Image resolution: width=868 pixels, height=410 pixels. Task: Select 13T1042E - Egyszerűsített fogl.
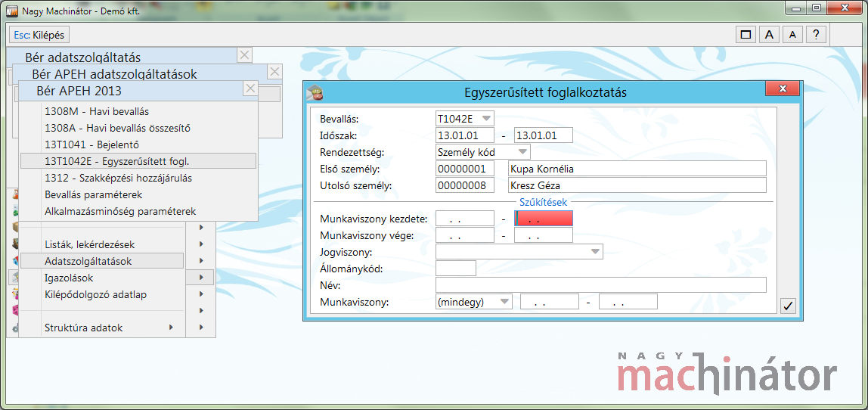tap(138, 161)
